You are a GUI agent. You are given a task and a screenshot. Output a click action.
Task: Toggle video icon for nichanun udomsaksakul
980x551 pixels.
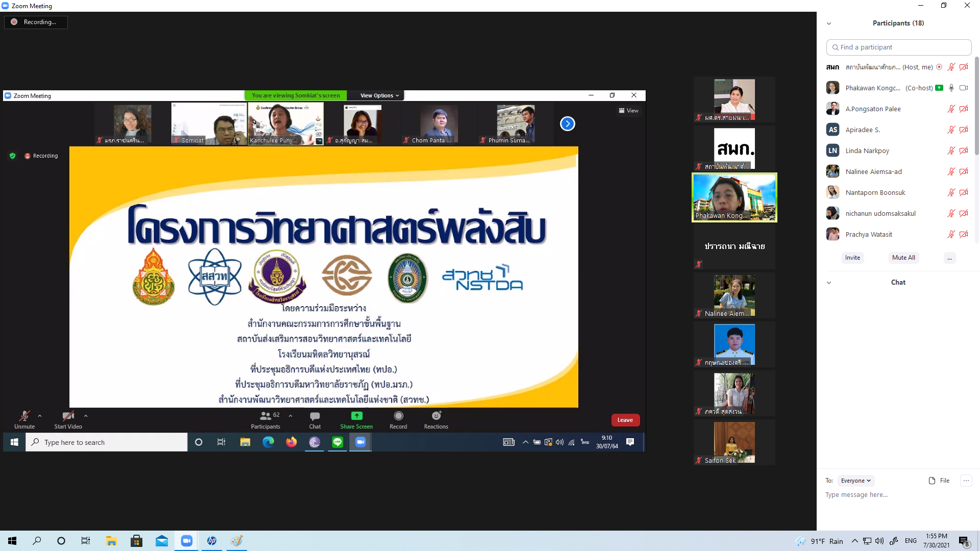964,214
